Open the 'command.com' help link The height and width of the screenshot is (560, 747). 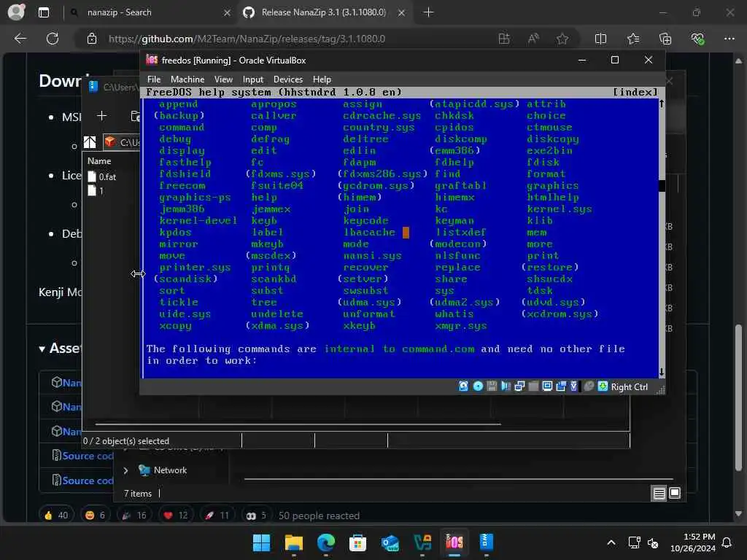tap(438, 349)
